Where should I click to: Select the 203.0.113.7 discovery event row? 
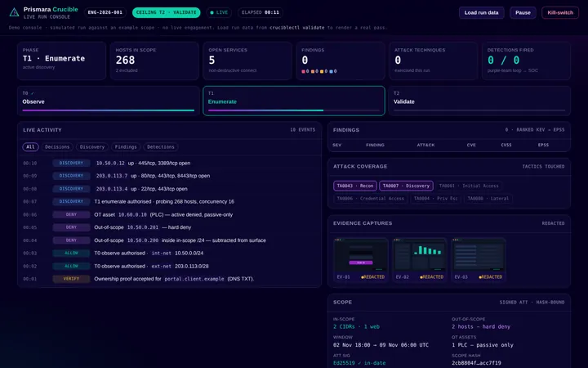click(x=170, y=176)
